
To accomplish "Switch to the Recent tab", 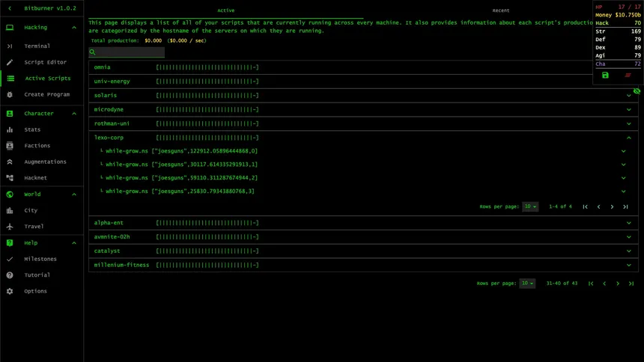I will [x=501, y=10].
